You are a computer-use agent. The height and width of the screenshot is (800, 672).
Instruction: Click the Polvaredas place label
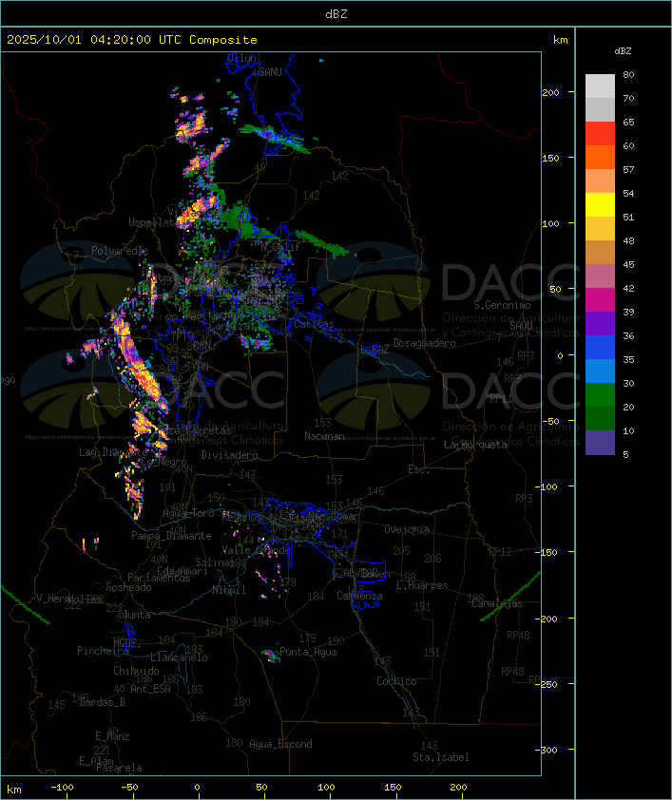pyautogui.click(x=120, y=251)
